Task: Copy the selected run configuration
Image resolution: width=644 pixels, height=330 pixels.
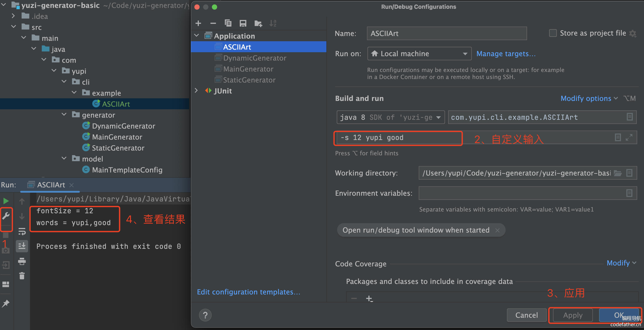Action: point(228,23)
